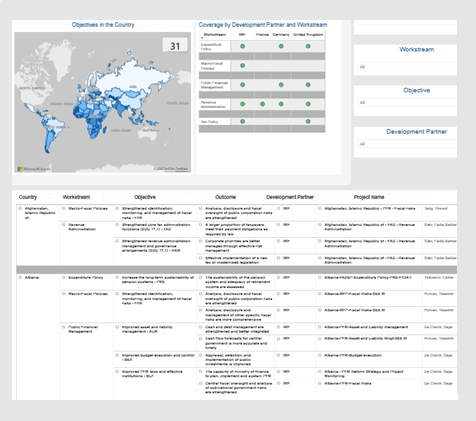Click the France column header in coverage matrix
This screenshot has height=421, width=476.
point(262,35)
